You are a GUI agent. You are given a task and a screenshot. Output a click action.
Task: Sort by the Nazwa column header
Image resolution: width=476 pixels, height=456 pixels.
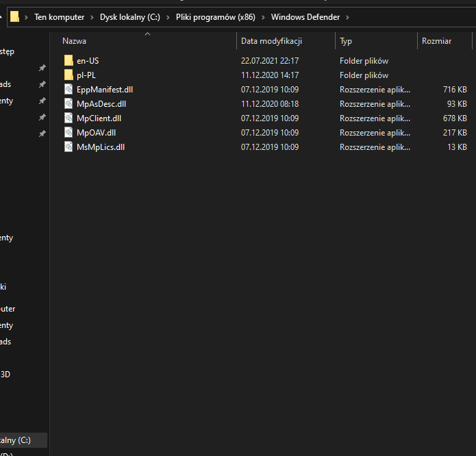pyautogui.click(x=74, y=41)
